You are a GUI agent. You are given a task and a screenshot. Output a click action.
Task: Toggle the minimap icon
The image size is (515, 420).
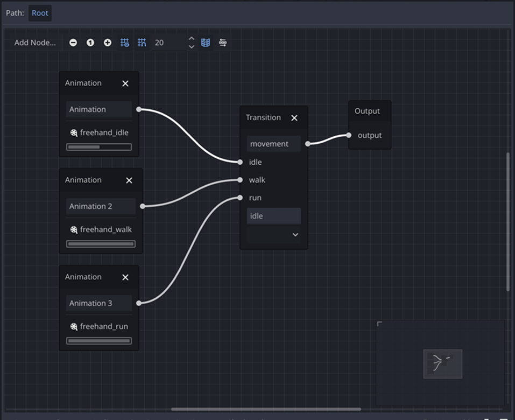pos(206,43)
